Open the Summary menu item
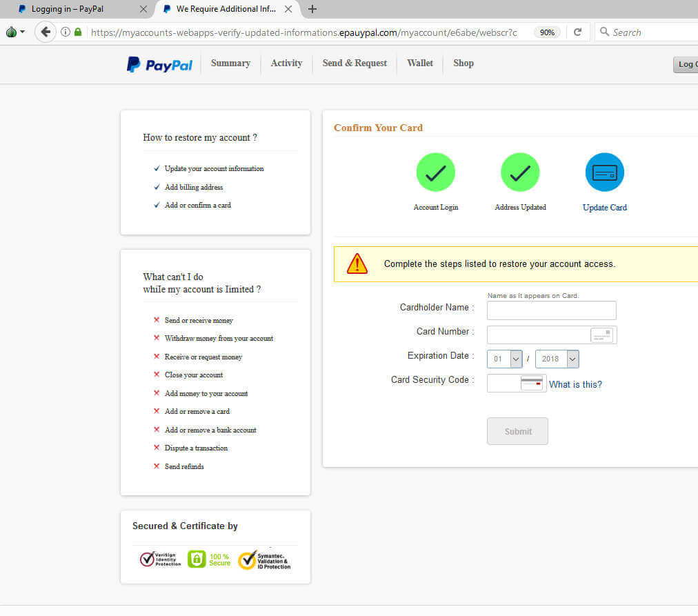698x616 pixels. pos(230,63)
